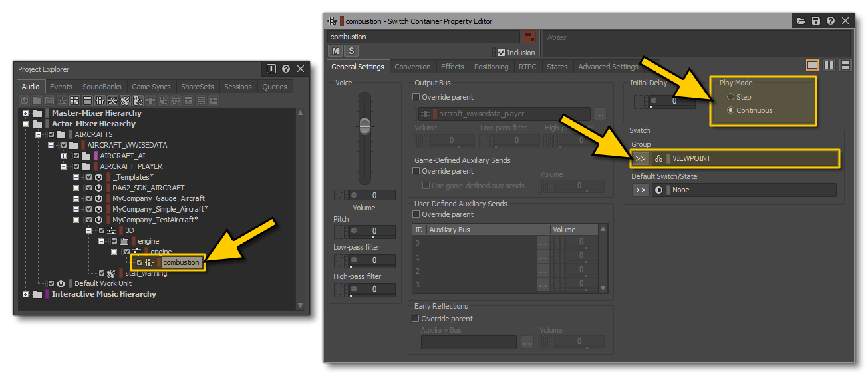The image size is (868, 376).
Task: Click the Voice volume fader handle
Action: pos(364,124)
